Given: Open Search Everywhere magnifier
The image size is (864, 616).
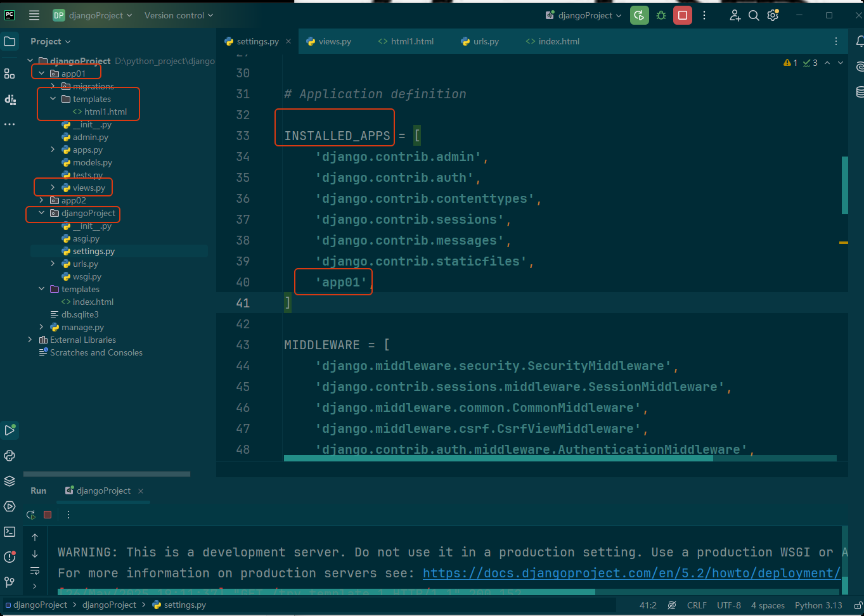Looking at the screenshot, I should (x=754, y=15).
